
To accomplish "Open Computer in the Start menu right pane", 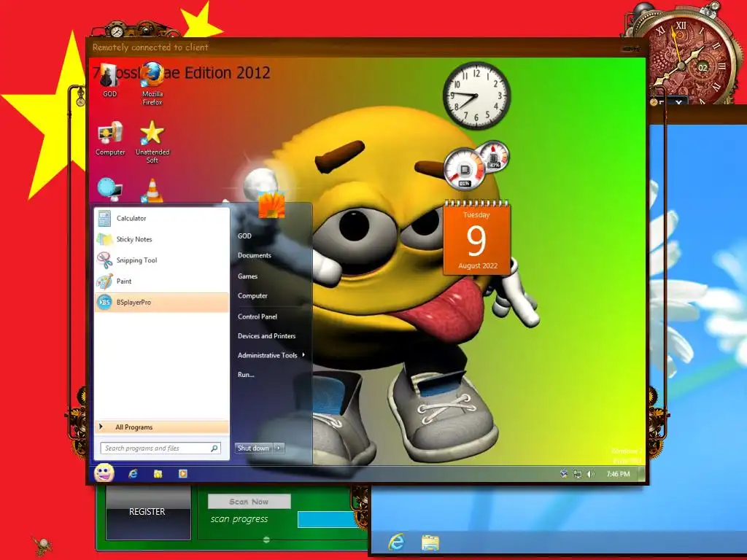I will tap(252, 296).
